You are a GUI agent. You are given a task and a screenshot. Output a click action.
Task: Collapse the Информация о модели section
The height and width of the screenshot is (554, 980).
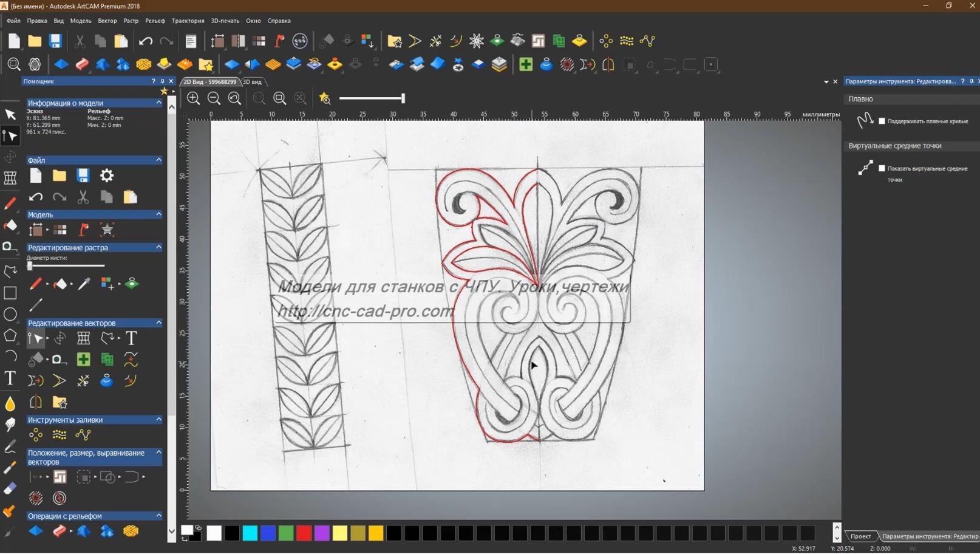(x=159, y=103)
